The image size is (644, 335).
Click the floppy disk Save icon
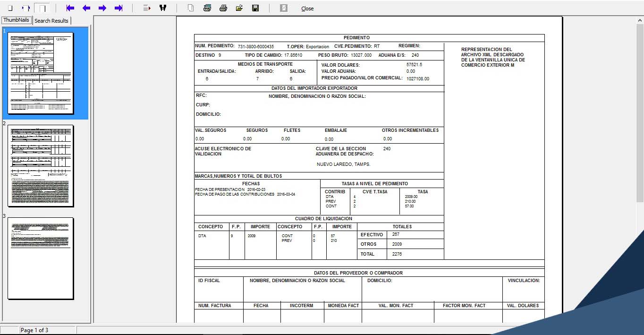(255, 8)
